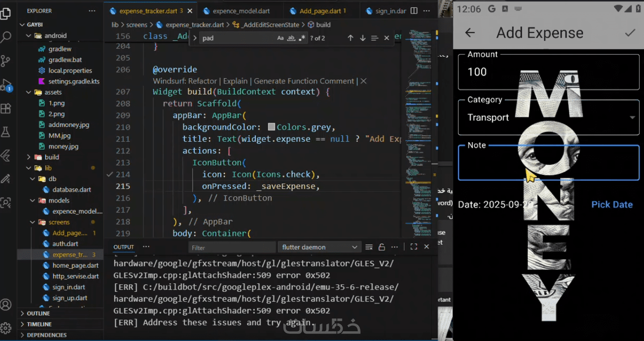
Task: Open the Extensions view in activity bar
Action: pos(6,108)
